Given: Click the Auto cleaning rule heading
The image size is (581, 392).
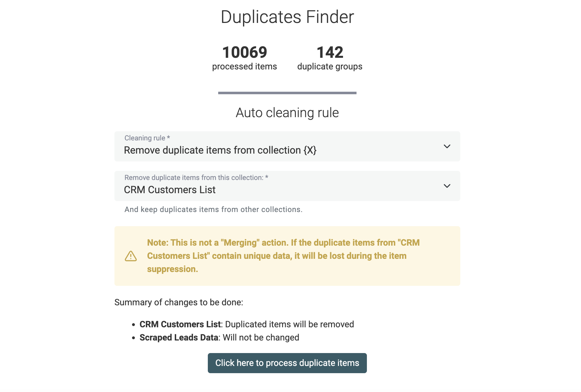Looking at the screenshot, I should tap(287, 113).
